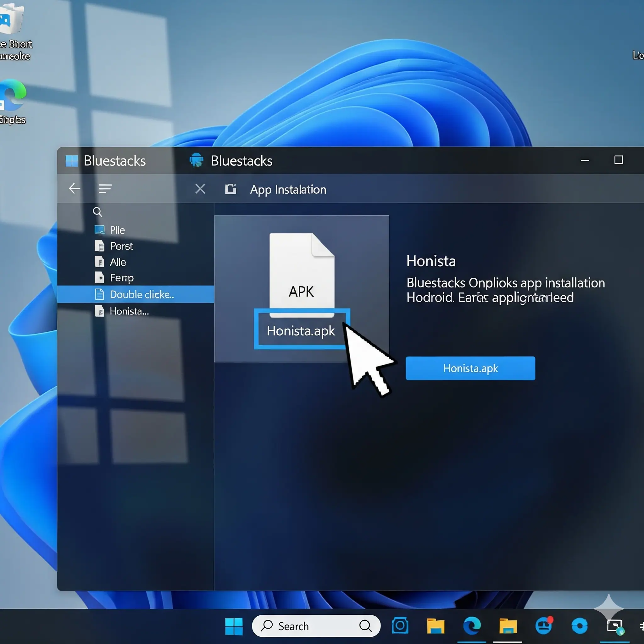Select the Pile sidebar item
The width and height of the screenshot is (644, 644).
[110, 230]
